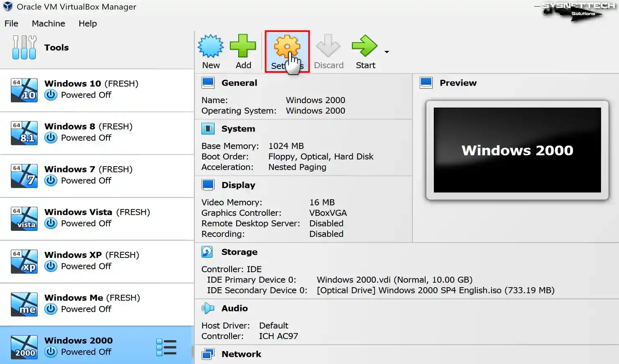Click the Windows 7 VM icon
Image resolution: width=619 pixels, height=364 pixels.
point(24,176)
